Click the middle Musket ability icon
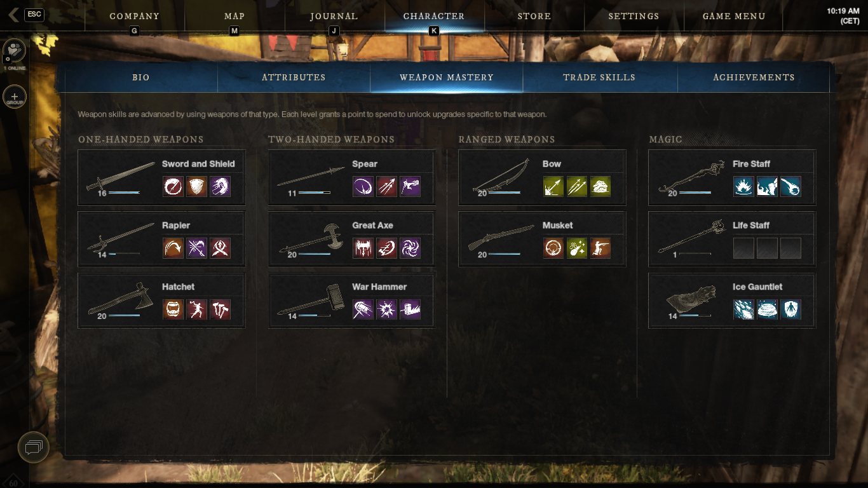Image resolution: width=868 pixels, height=488 pixels. [x=577, y=248]
